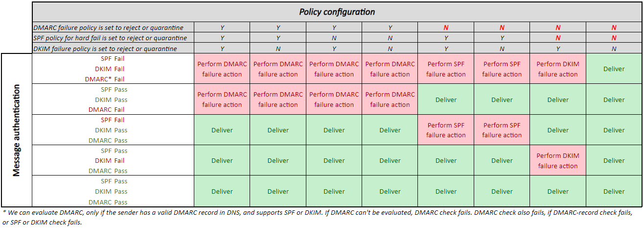Select the first Deliver cell in the all-pass row
This screenshot has width=644, height=228.
[222, 192]
